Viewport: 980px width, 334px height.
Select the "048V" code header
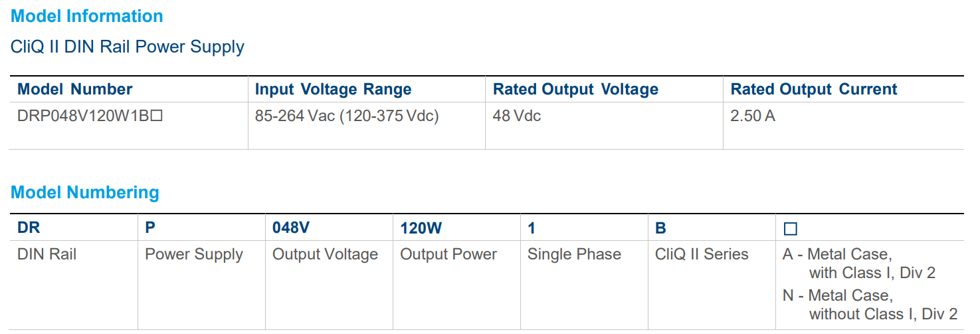pyautogui.click(x=291, y=228)
